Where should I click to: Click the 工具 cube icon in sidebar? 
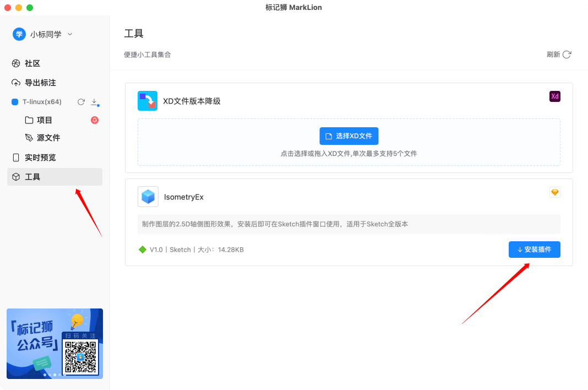coord(16,177)
